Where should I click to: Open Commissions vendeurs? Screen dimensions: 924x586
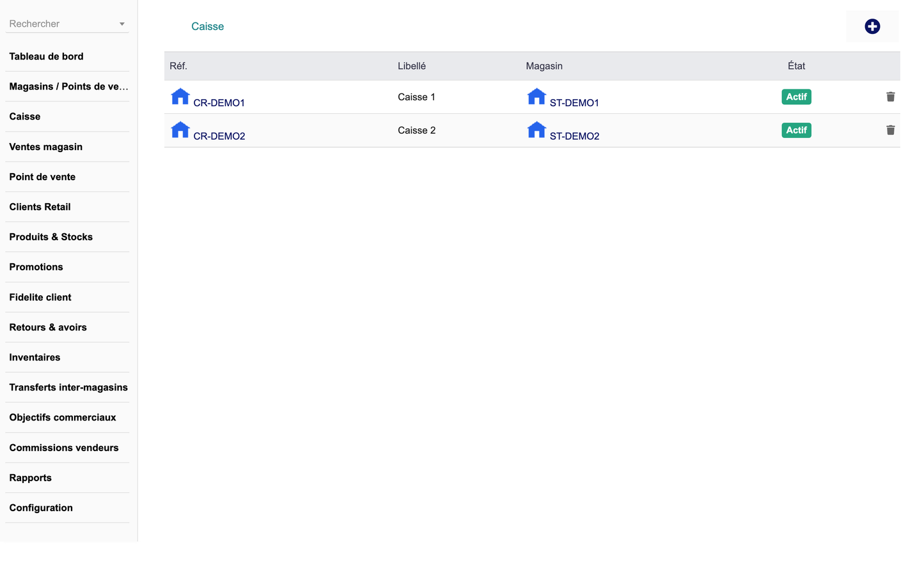(x=64, y=447)
